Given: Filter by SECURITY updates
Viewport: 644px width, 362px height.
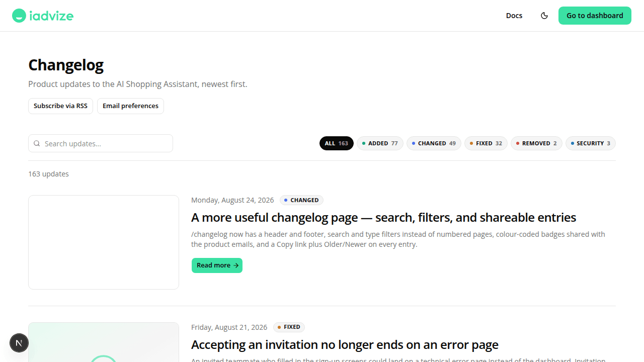Looking at the screenshot, I should click(x=591, y=143).
